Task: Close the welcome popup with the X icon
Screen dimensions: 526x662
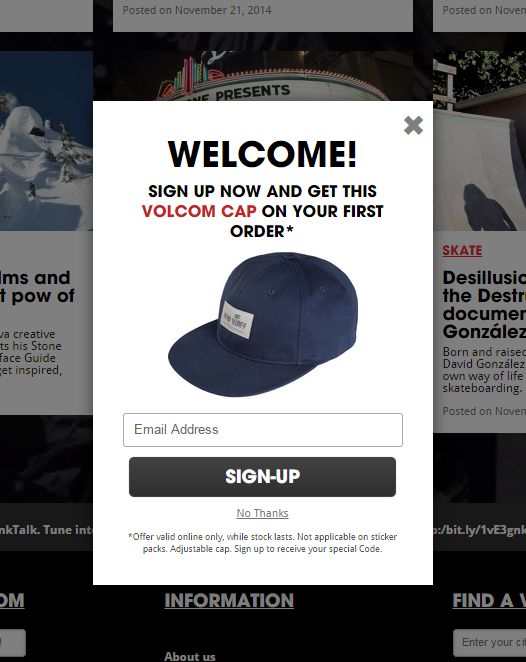Action: pyautogui.click(x=413, y=125)
